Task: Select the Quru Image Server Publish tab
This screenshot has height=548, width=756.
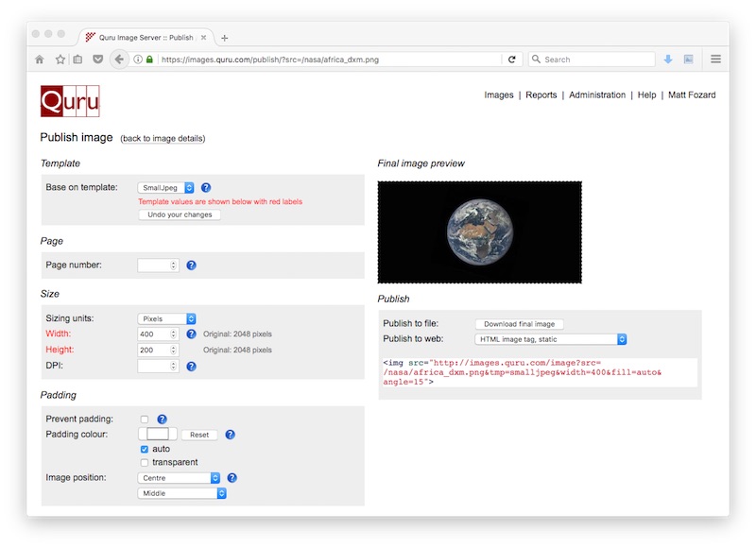Action: 146,37
